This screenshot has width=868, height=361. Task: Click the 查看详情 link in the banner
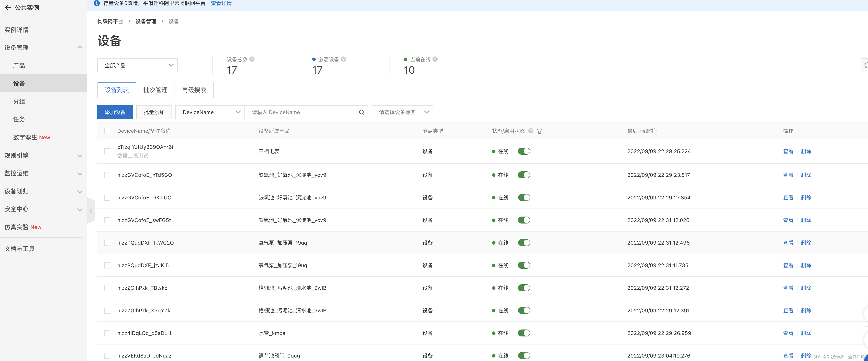click(x=221, y=3)
